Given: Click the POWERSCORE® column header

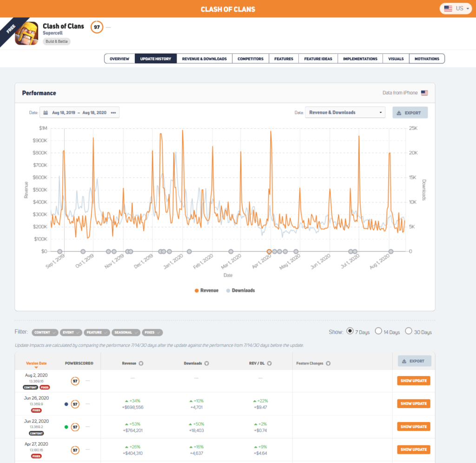Looking at the screenshot, I should [79, 364].
